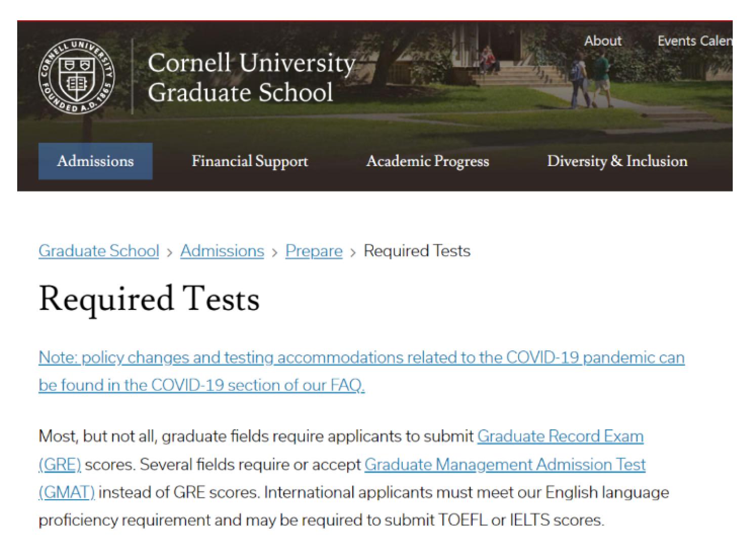Screen dimensions: 756x559
Task: Go to the Financial Support menu
Action: point(249,161)
